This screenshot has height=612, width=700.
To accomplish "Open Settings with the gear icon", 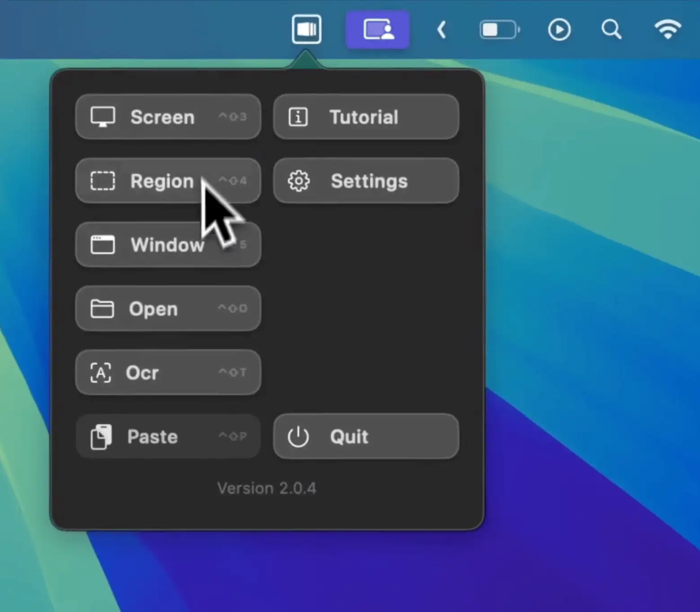I will (299, 181).
